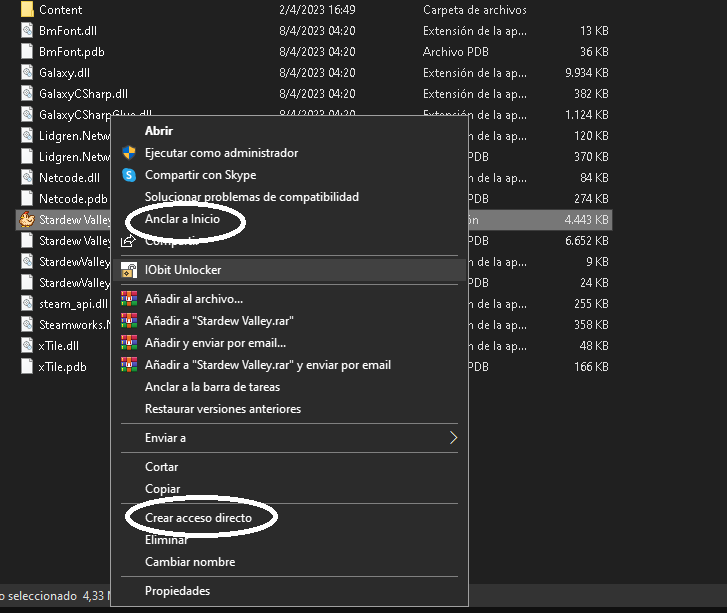
Task: Open Solucionar problemas de compatibilidad
Action: click(x=252, y=197)
